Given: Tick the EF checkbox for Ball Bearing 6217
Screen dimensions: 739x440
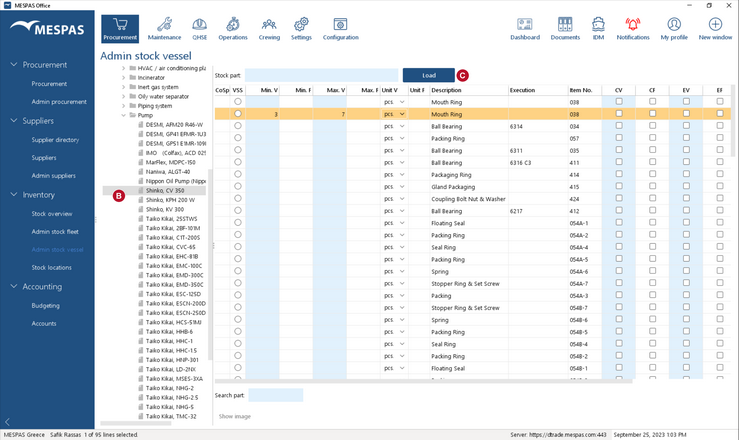Looking at the screenshot, I should pos(720,210).
